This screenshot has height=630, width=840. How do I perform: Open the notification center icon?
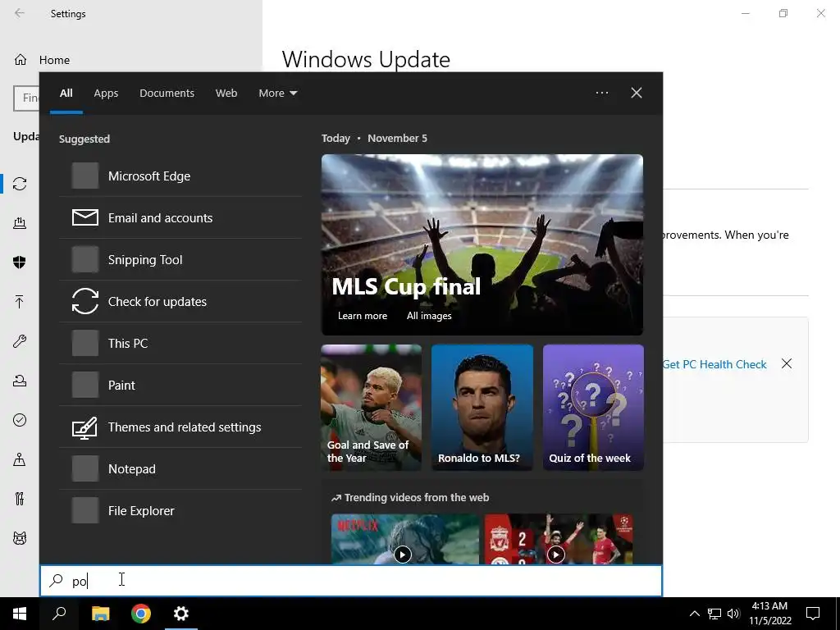point(813,614)
